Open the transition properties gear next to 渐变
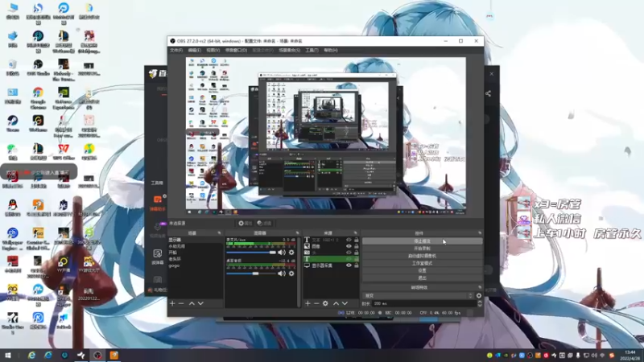The height and width of the screenshot is (362, 644). point(478,295)
